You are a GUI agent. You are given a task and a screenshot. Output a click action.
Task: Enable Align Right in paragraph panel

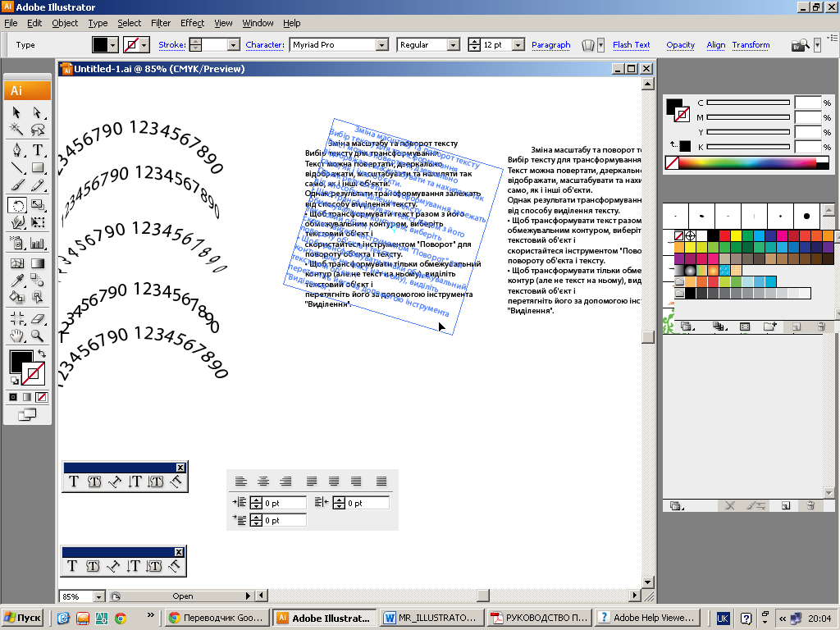285,481
